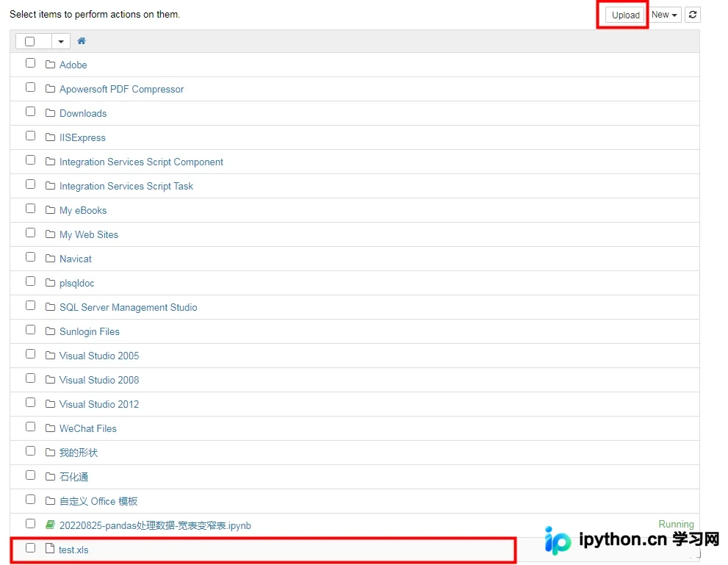Screen dimensions: 728x565
Task: Click the folder icon beside Sunlogin Files
Action: 50,331
